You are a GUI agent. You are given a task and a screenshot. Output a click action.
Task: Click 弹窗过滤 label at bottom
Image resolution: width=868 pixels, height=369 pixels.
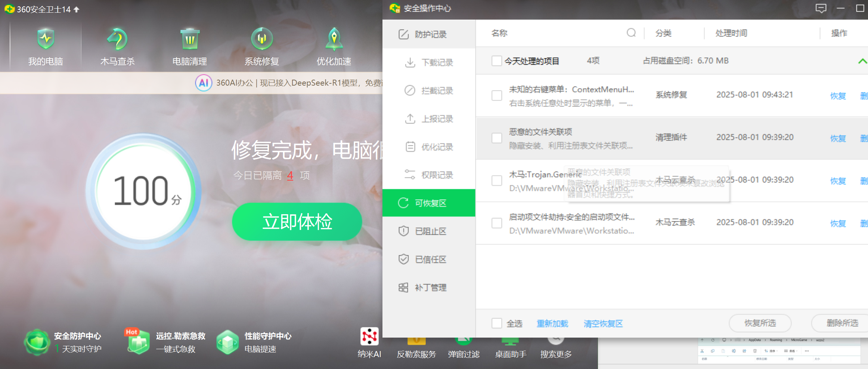(464, 354)
